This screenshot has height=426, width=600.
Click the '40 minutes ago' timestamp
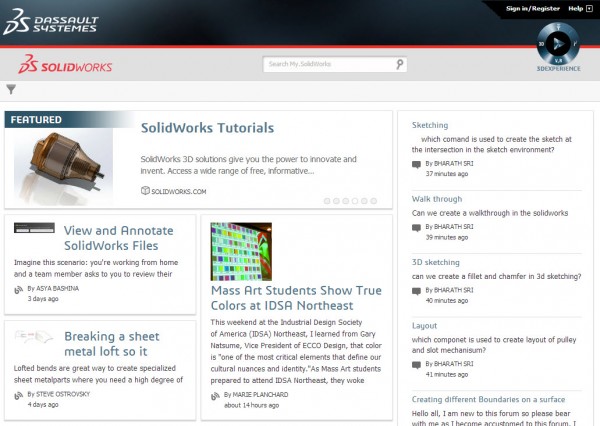447,300
